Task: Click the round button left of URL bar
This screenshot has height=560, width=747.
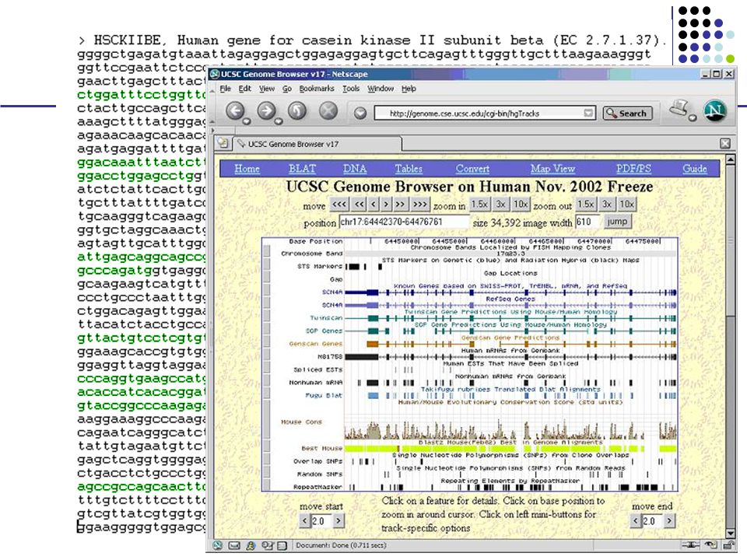Action: coord(360,114)
